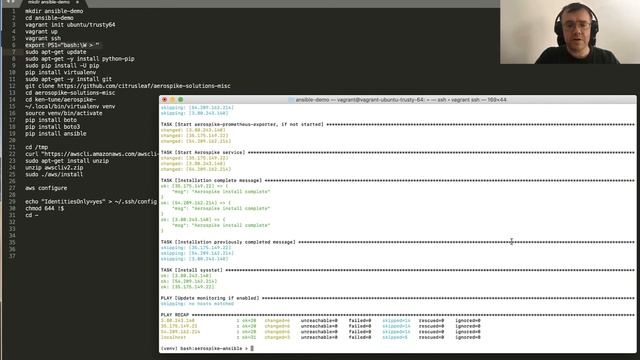Click 'TASK [Installation complete message]' in terminal
This screenshot has width=640, height=360.
pos(211,180)
